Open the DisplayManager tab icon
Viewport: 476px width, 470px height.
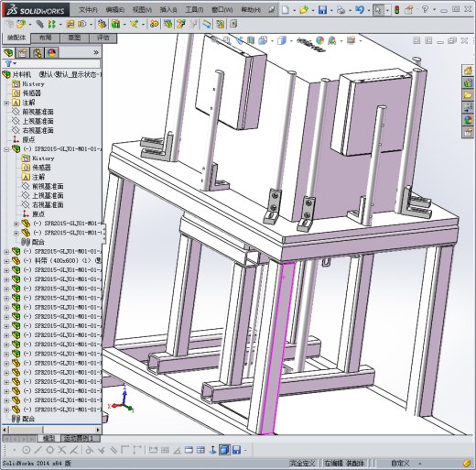51,53
